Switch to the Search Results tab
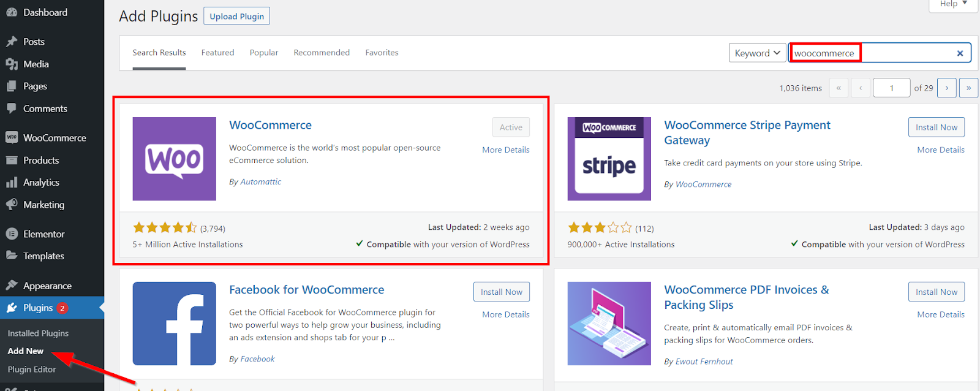The height and width of the screenshot is (391, 980). [159, 53]
